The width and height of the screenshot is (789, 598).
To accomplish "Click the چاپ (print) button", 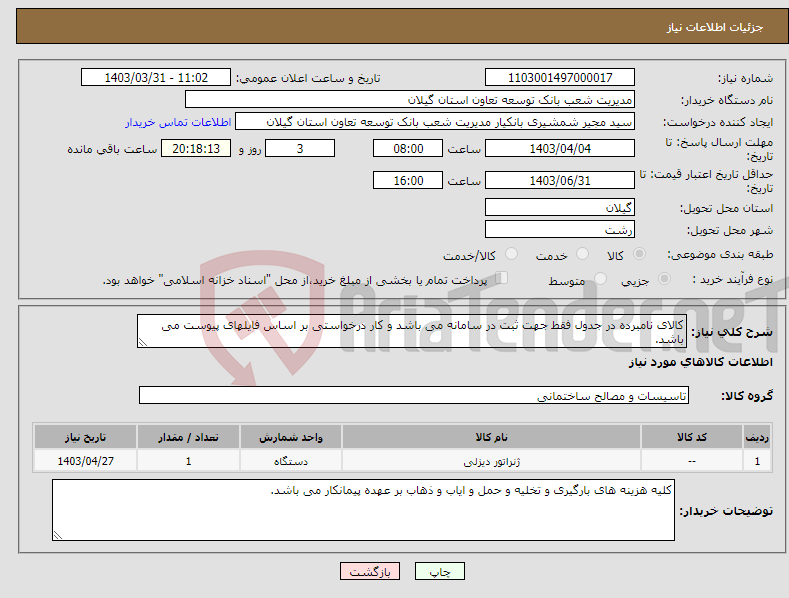I will 439,571.
